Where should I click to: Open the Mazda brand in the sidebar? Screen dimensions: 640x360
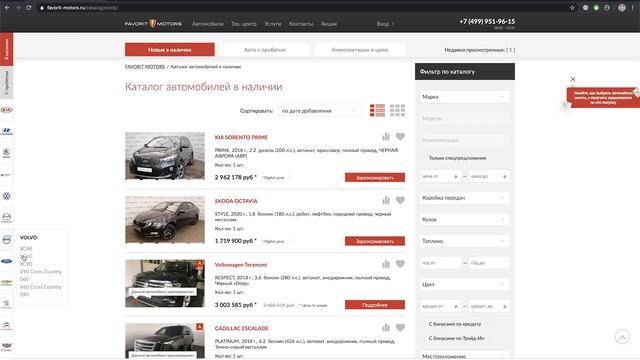coord(7,217)
